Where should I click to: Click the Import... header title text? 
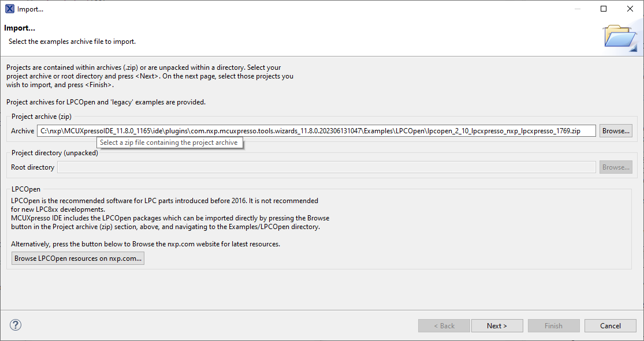click(x=20, y=27)
